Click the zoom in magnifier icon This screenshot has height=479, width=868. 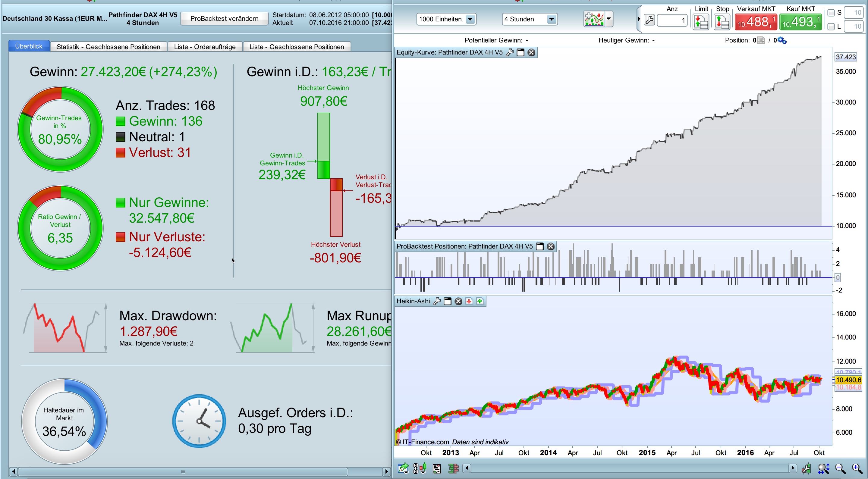[x=857, y=468]
